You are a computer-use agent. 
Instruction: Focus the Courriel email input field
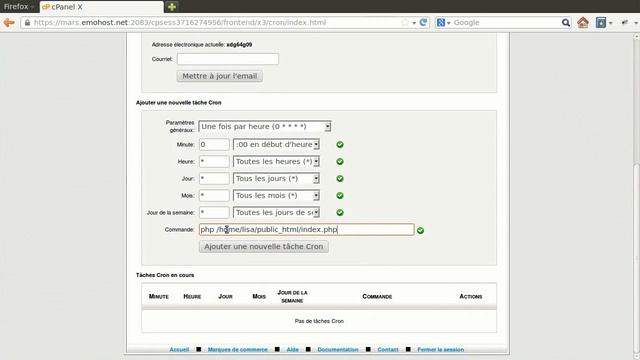[228, 59]
